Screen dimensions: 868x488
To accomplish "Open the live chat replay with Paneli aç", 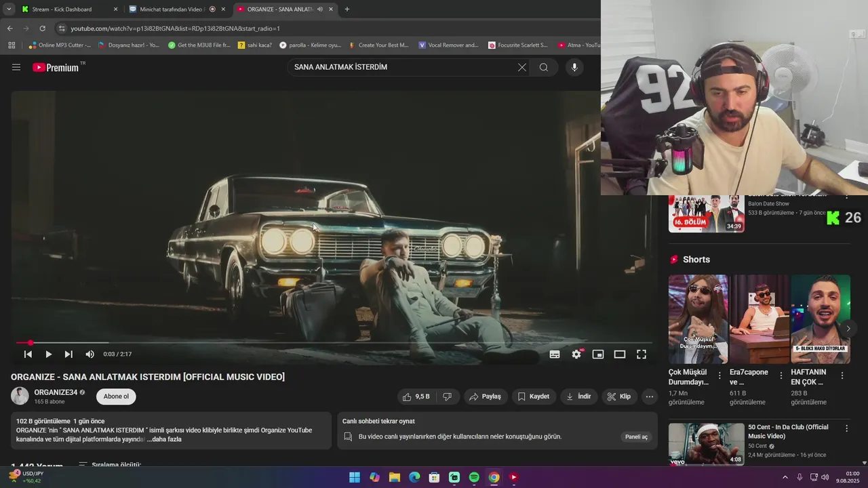I will click(x=636, y=436).
